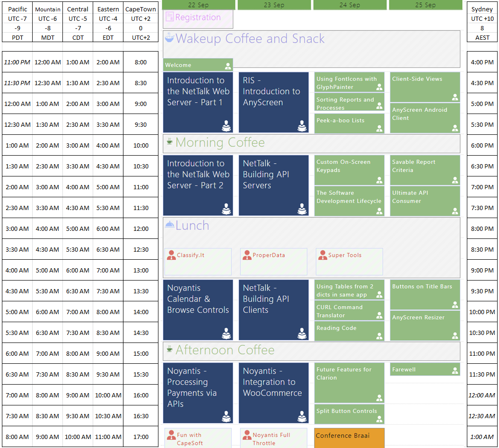The height and width of the screenshot is (448, 499).
Task: Click the Morning Coffee cup icon
Action: tap(169, 141)
